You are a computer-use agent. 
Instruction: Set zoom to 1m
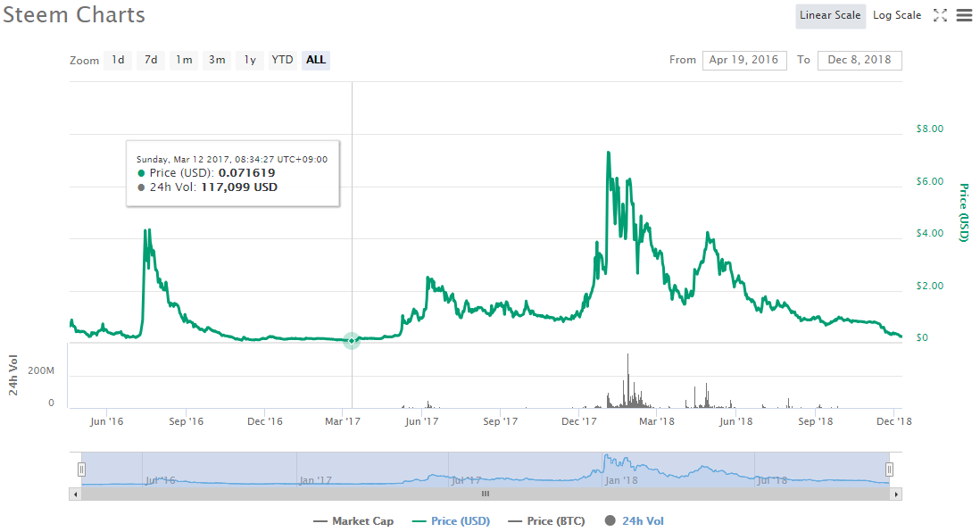(184, 60)
